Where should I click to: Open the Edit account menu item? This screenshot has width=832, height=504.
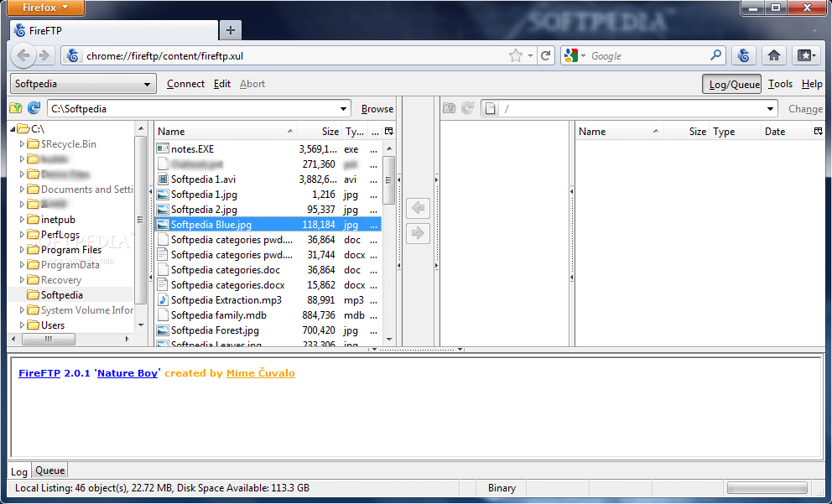tap(221, 84)
